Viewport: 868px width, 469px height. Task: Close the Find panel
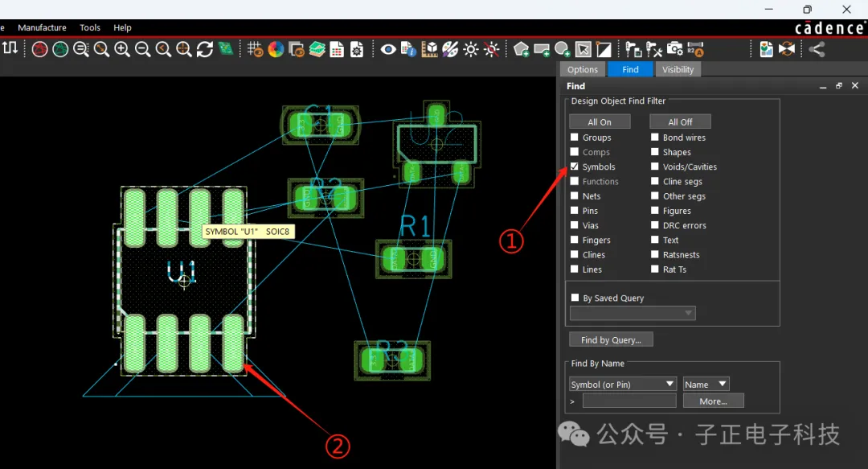click(854, 85)
